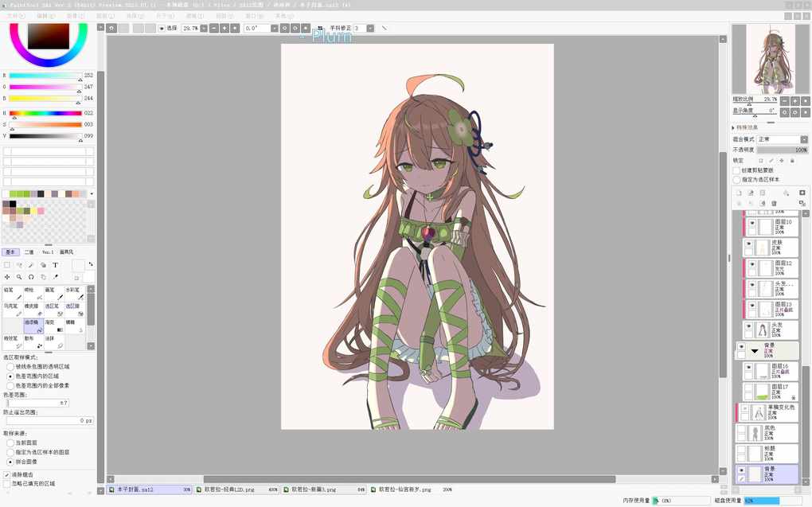Switch to the 基本 tool tab
Viewport: 812px width, 507px height.
10,252
